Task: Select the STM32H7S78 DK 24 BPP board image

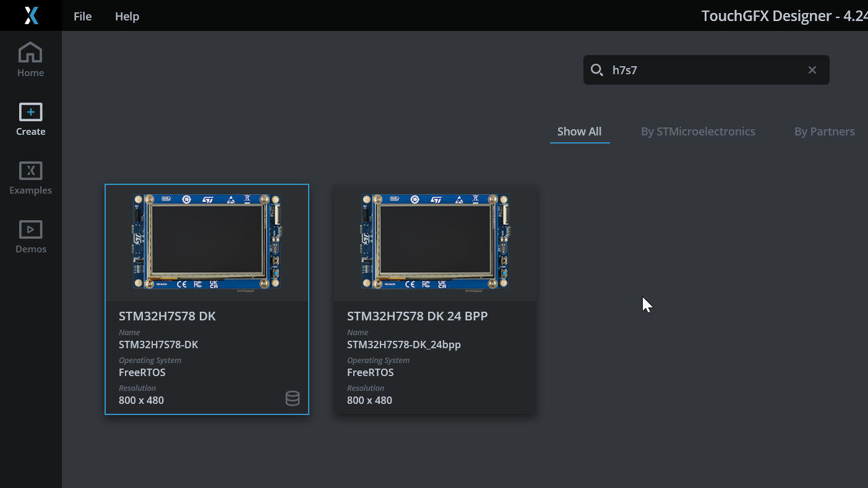Action: pos(435,242)
